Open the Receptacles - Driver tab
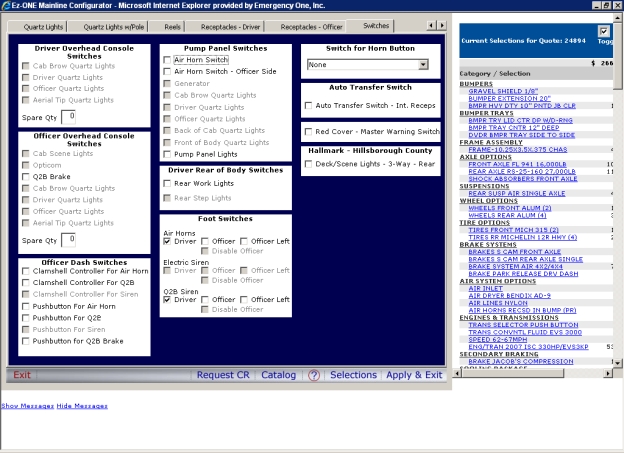This screenshot has width=624, height=453. point(230,27)
